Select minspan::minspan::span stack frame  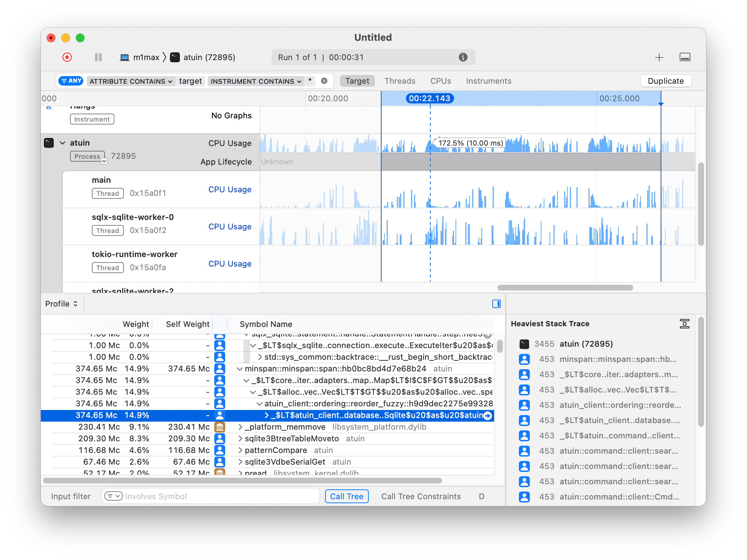point(618,359)
